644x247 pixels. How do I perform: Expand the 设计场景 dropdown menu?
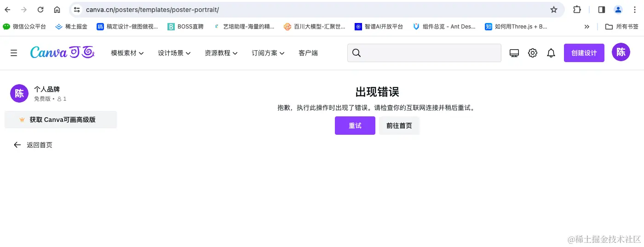(174, 53)
